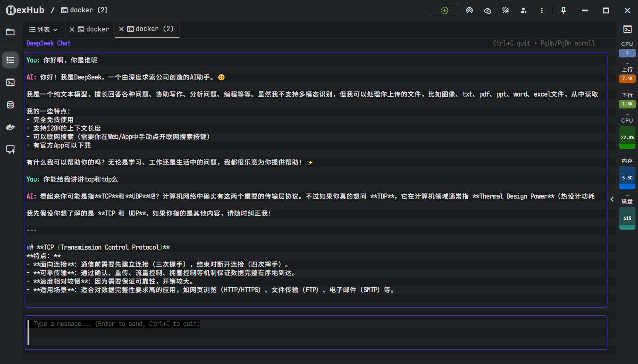638x364 pixels.
Task: Click the '可靠传输' bullet line
Action: [161, 273]
